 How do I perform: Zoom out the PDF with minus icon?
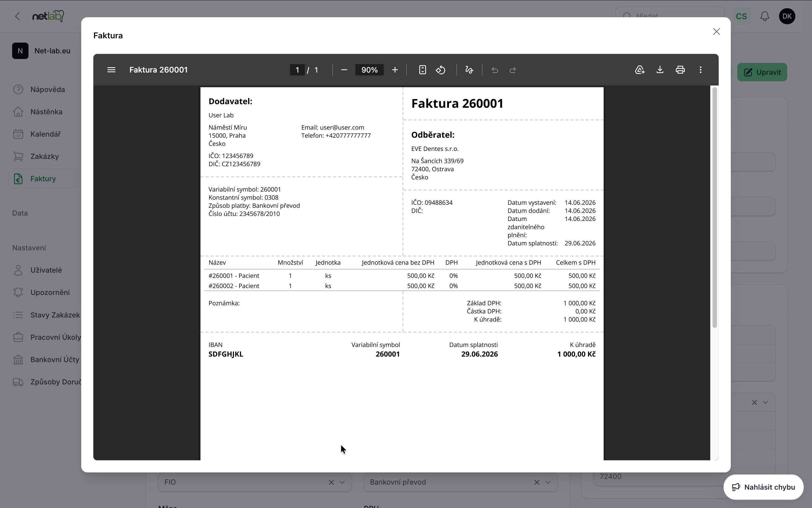pos(344,70)
